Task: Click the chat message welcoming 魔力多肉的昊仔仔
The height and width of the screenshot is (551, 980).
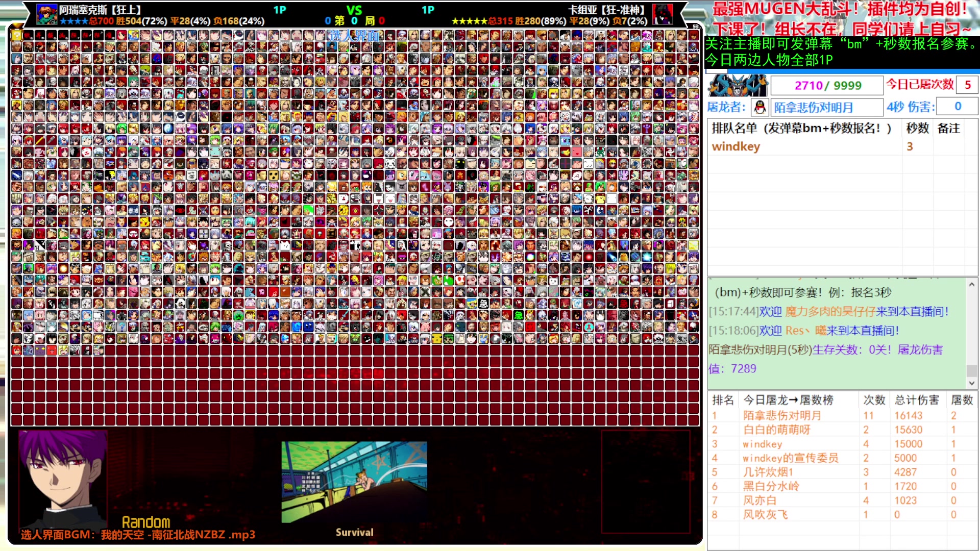Action: [829, 311]
